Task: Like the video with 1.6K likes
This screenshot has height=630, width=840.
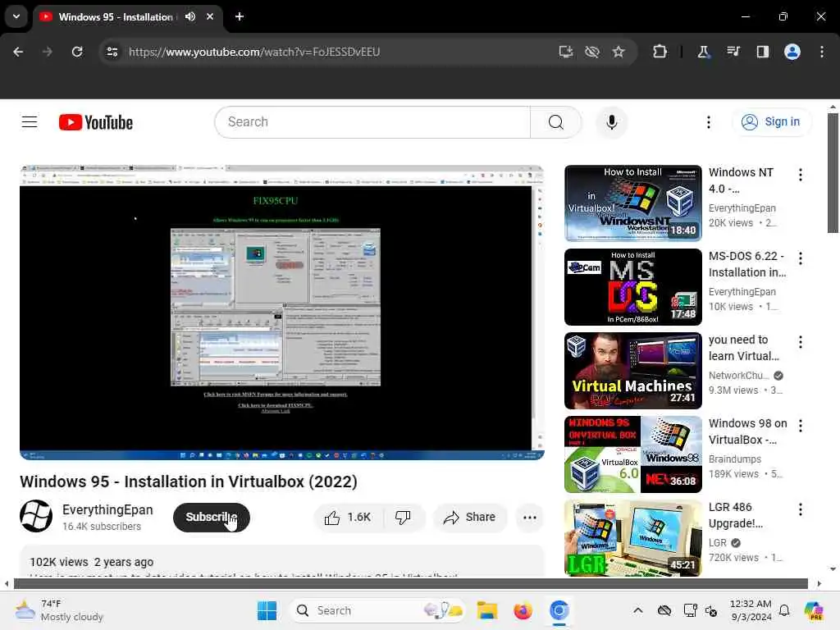Action: (x=348, y=517)
